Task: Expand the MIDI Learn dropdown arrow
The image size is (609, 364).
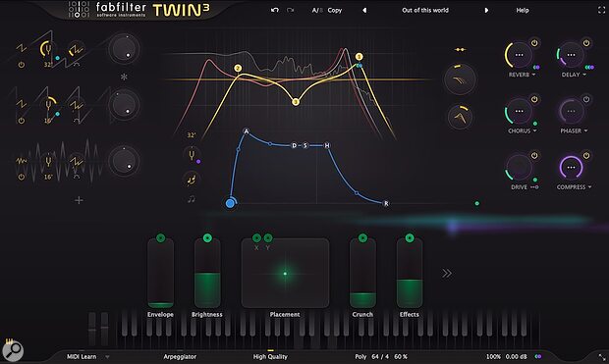Action: [108, 356]
